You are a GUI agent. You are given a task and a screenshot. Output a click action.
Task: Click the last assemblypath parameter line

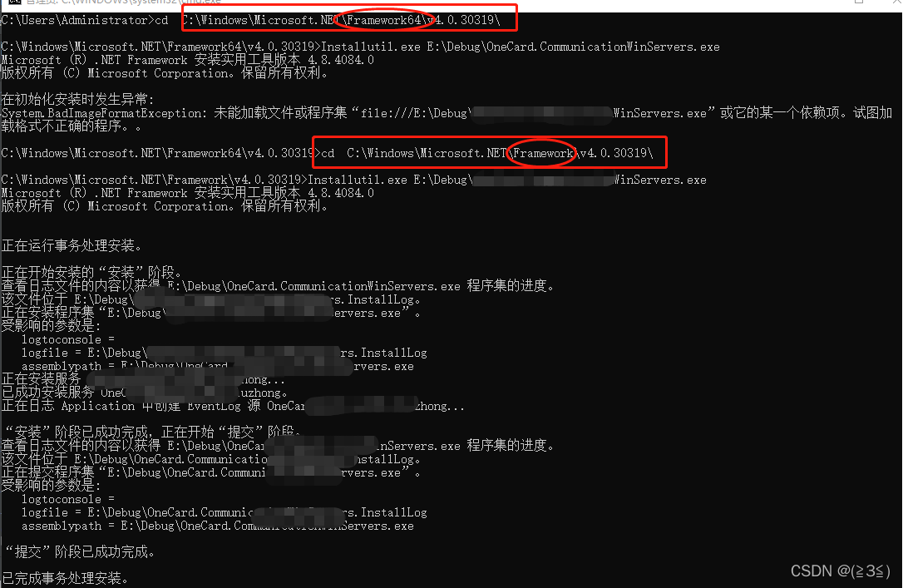[x=218, y=526]
